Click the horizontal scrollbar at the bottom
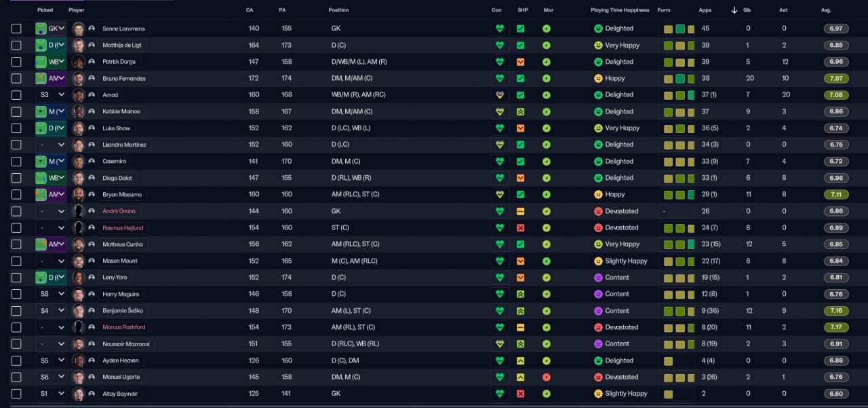The image size is (868, 408). click(x=434, y=406)
